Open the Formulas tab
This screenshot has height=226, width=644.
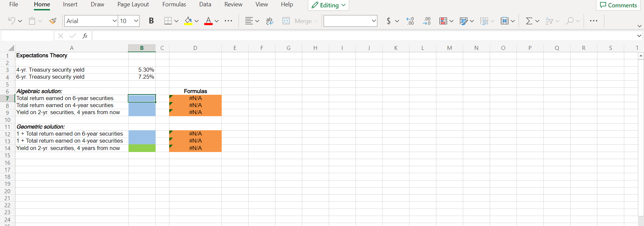174,4
